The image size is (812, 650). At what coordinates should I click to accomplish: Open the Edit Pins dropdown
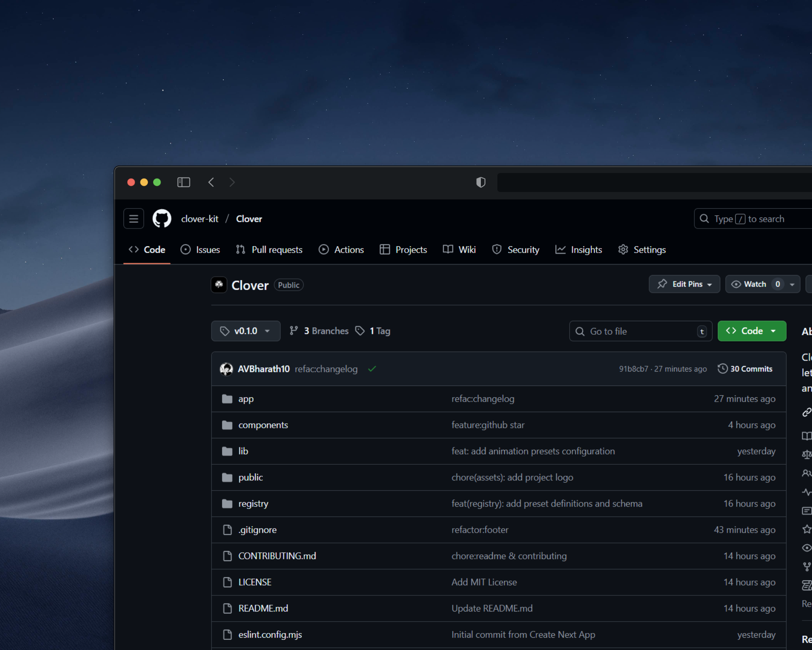684,284
